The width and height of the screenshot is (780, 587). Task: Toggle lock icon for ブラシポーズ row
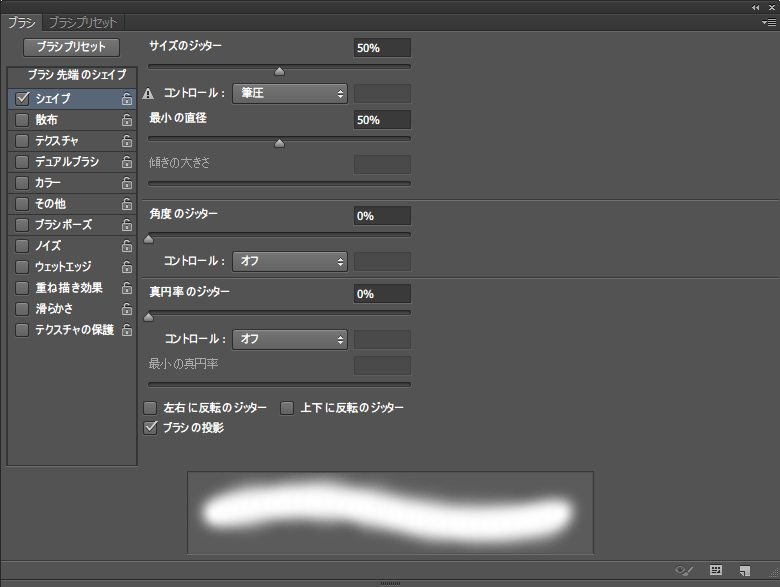coord(127,225)
